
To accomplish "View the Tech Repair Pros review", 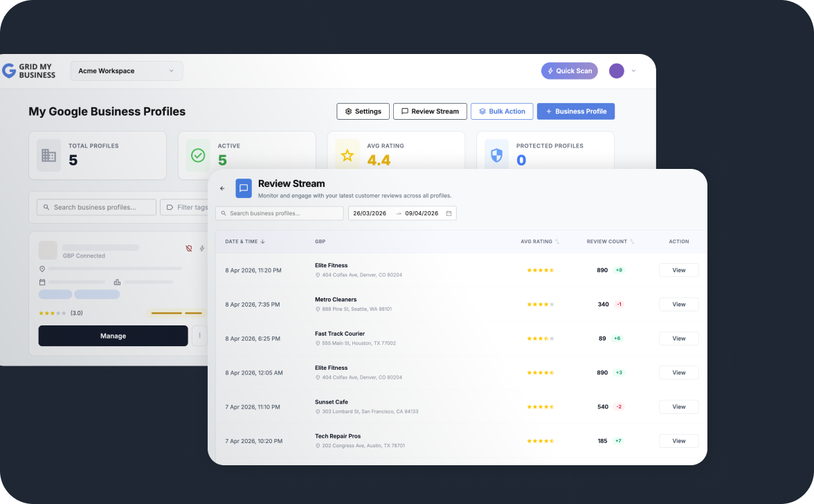I will [678, 441].
